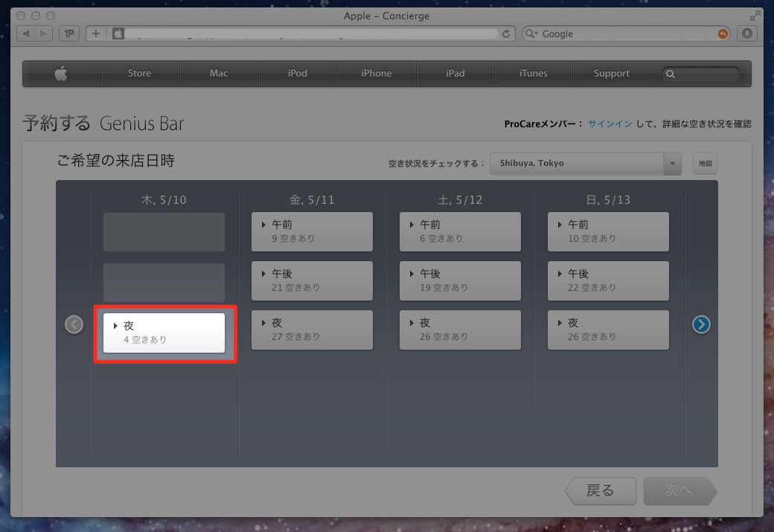Expand the 午後 slot with 22 空きあり
The height and width of the screenshot is (532, 774).
[608, 281]
